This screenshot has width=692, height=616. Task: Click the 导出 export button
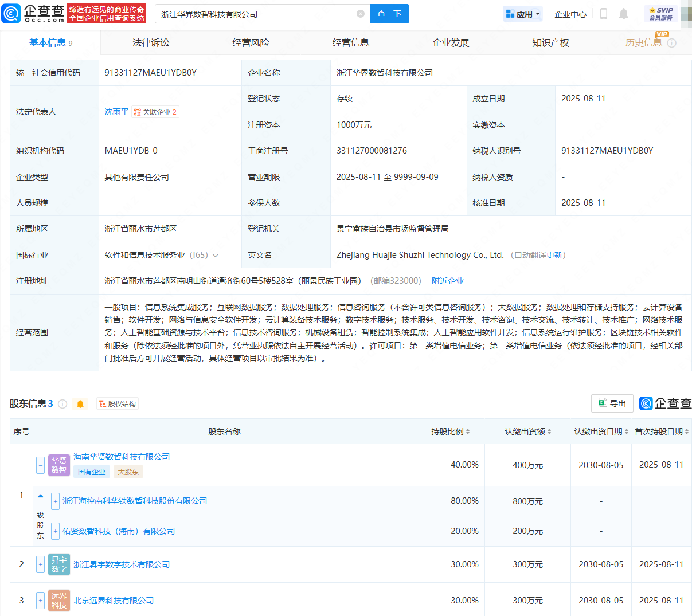pyautogui.click(x=612, y=403)
